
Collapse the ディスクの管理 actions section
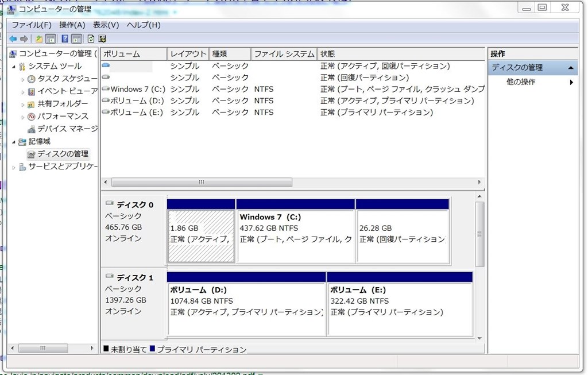click(571, 68)
